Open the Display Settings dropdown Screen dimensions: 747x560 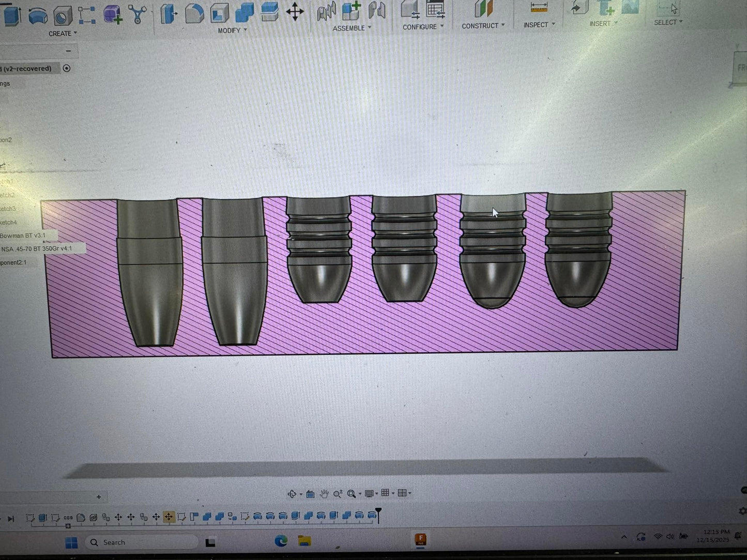[369, 493]
